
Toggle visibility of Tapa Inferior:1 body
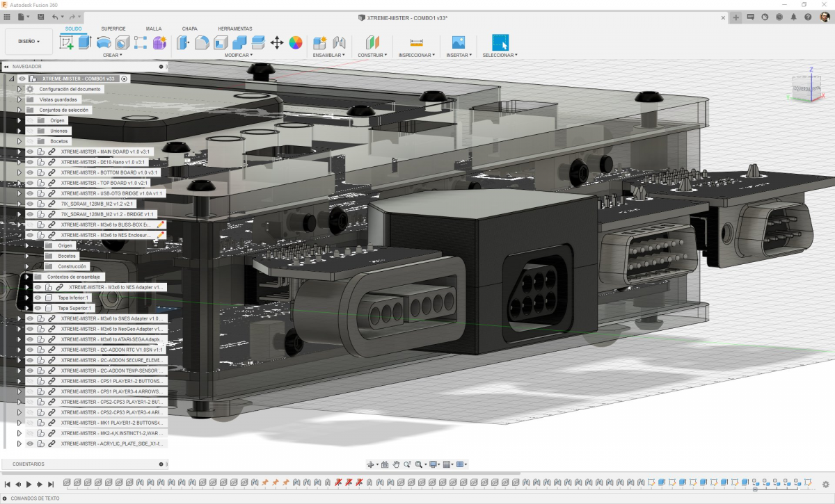pyautogui.click(x=38, y=298)
